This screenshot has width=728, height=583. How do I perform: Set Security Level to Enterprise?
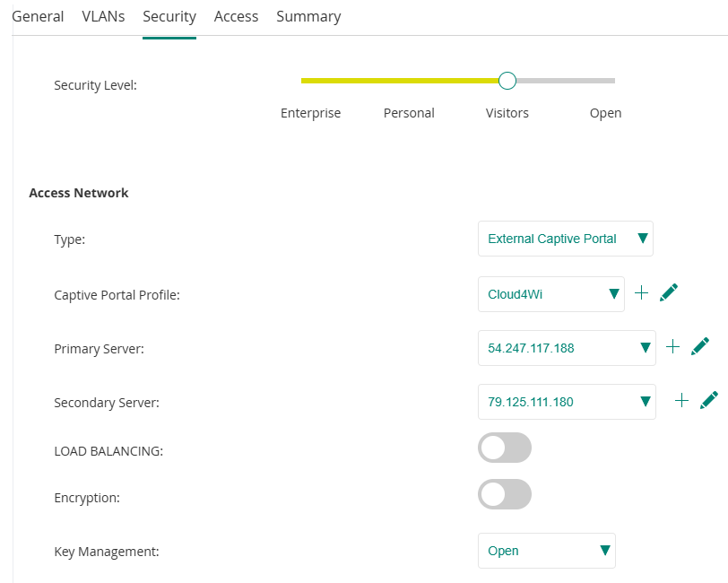310,113
